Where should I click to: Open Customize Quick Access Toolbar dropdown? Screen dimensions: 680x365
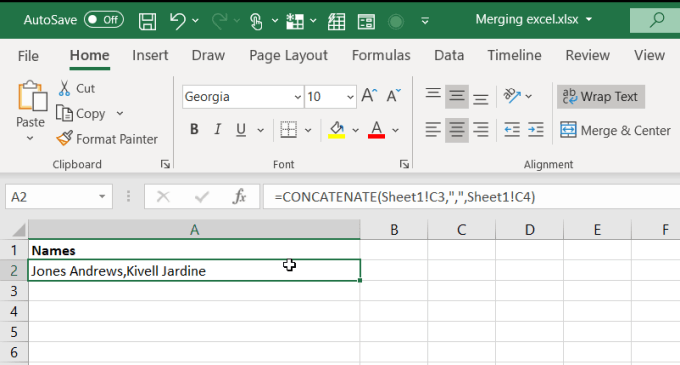pos(425,20)
